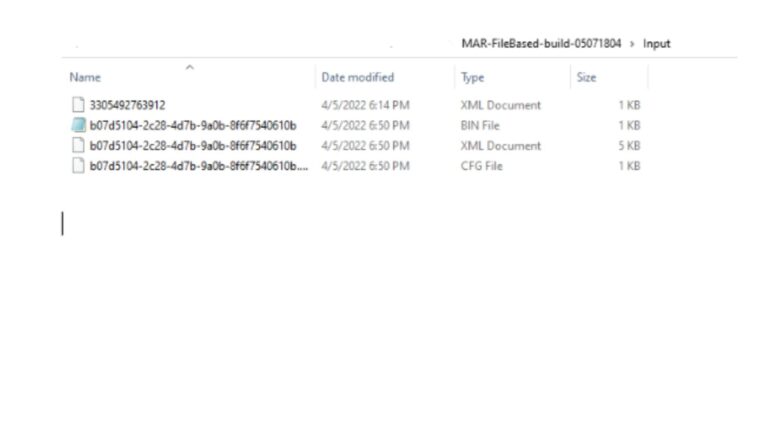
Task: Navigate to MAR-FileBased-build-05071804 in breadcrumb
Action: click(x=540, y=44)
